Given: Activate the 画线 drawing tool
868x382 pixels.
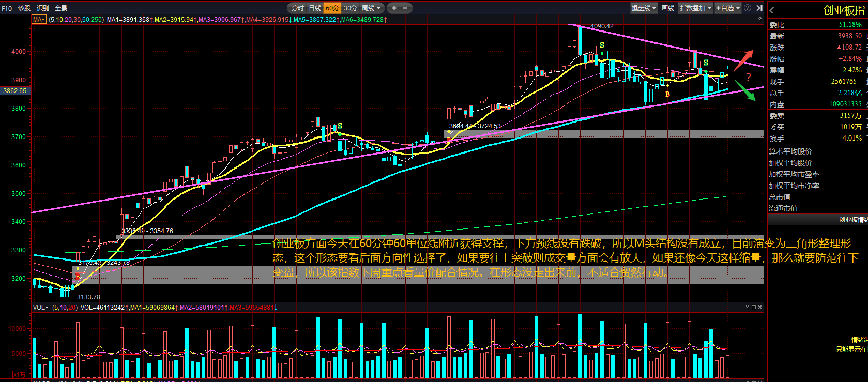Looking at the screenshot, I should 668,8.
